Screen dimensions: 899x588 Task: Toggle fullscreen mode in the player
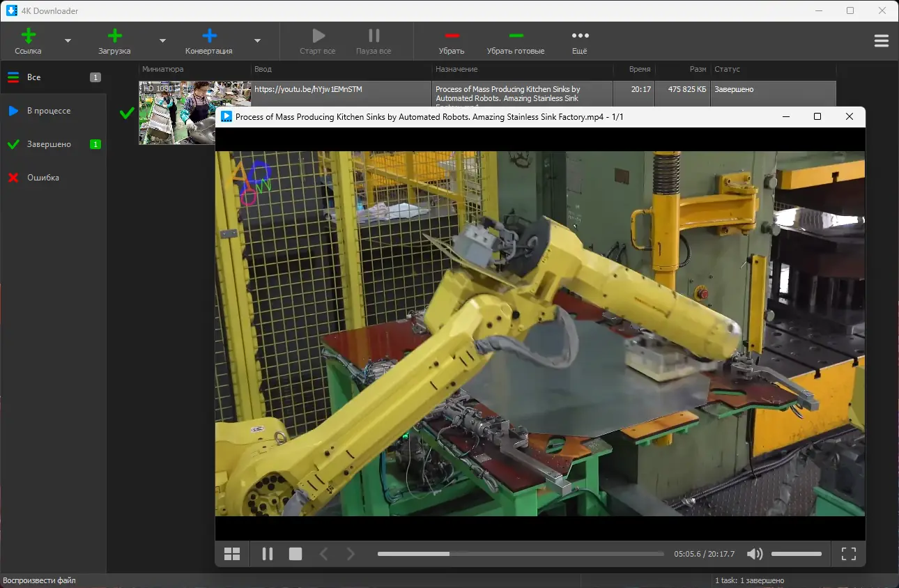[848, 554]
